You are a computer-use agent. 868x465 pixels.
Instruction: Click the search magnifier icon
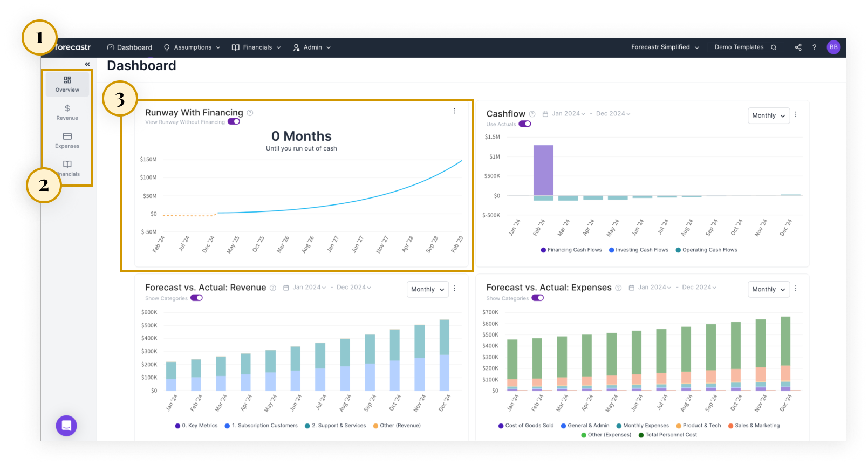(x=774, y=47)
